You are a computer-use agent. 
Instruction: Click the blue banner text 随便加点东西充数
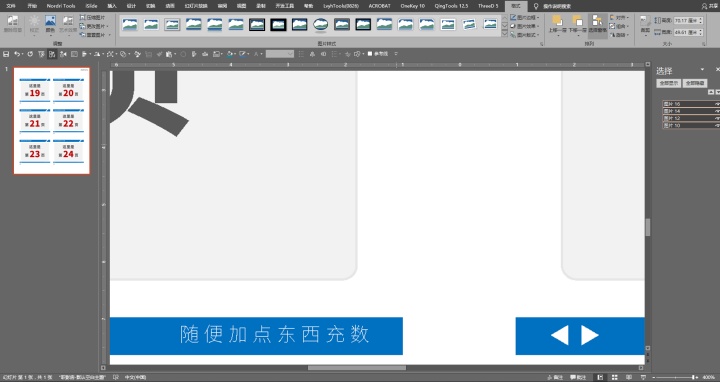point(275,334)
